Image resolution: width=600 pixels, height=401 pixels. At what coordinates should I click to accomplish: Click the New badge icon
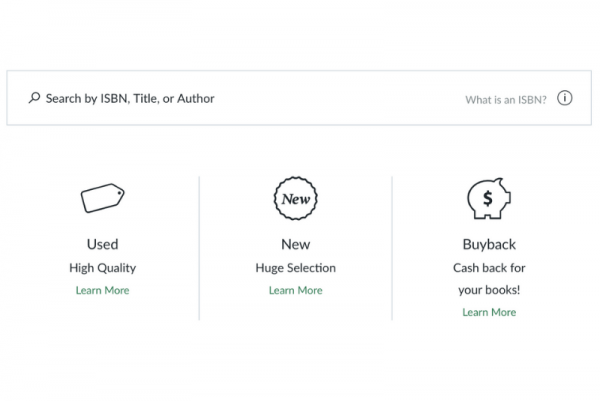point(295,198)
